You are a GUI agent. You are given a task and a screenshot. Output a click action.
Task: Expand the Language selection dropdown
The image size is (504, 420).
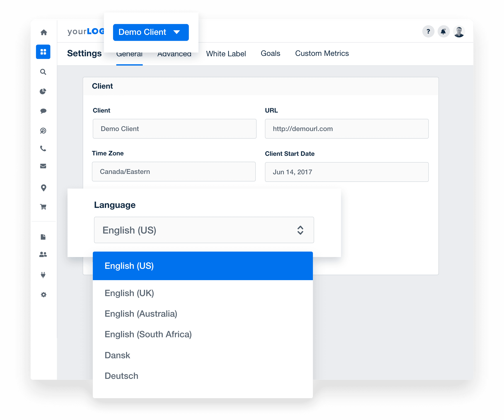pyautogui.click(x=204, y=230)
